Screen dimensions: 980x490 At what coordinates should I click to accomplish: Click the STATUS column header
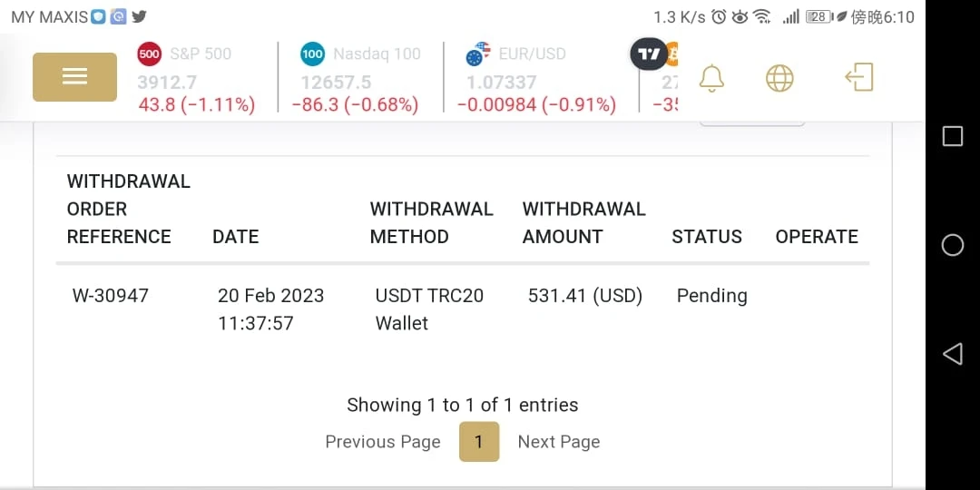[707, 237]
